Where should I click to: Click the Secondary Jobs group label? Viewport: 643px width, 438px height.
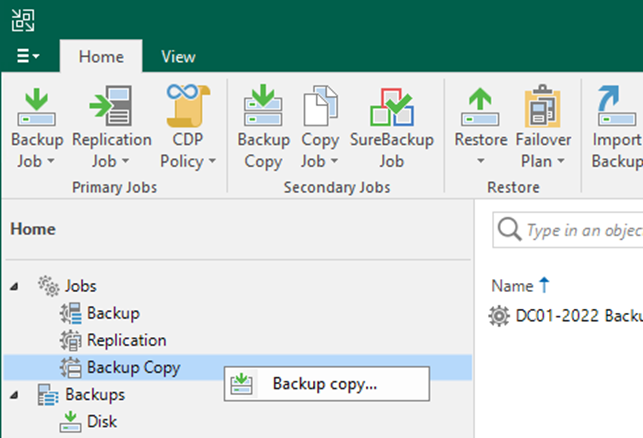pyautogui.click(x=337, y=187)
